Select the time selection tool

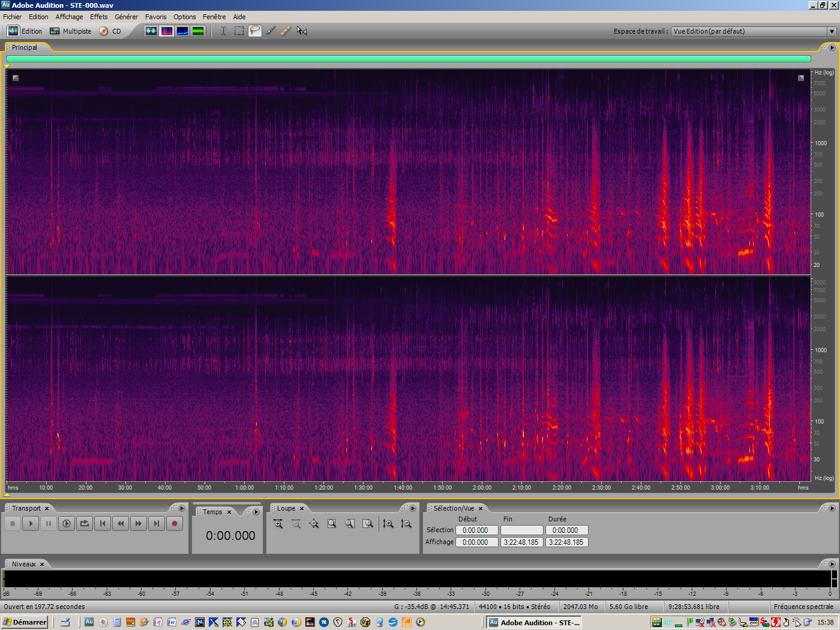pos(223,31)
